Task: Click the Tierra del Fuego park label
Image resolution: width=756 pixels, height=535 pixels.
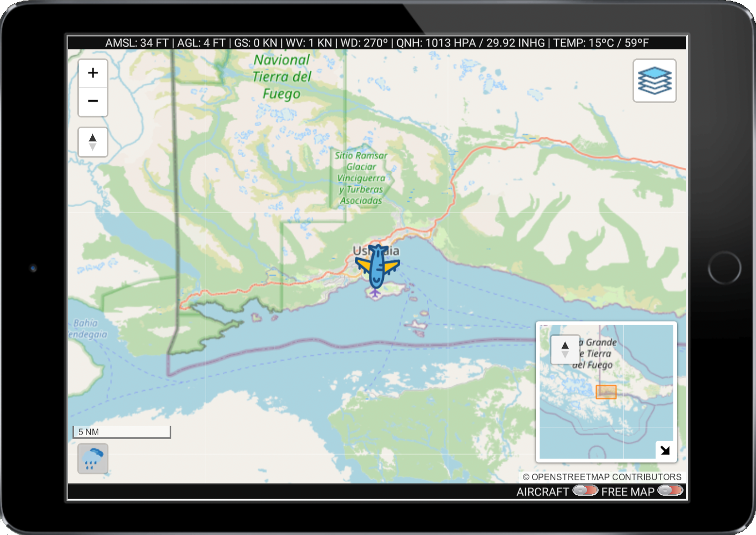Action: tap(282, 77)
